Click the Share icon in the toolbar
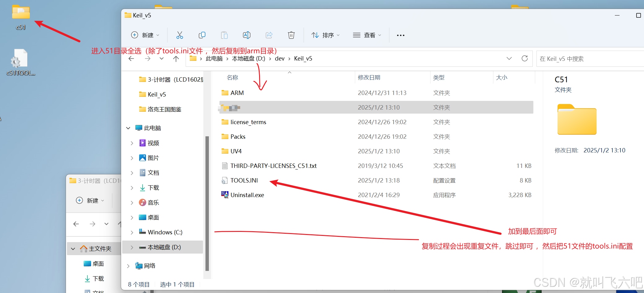The width and height of the screenshot is (644, 293). click(x=269, y=35)
